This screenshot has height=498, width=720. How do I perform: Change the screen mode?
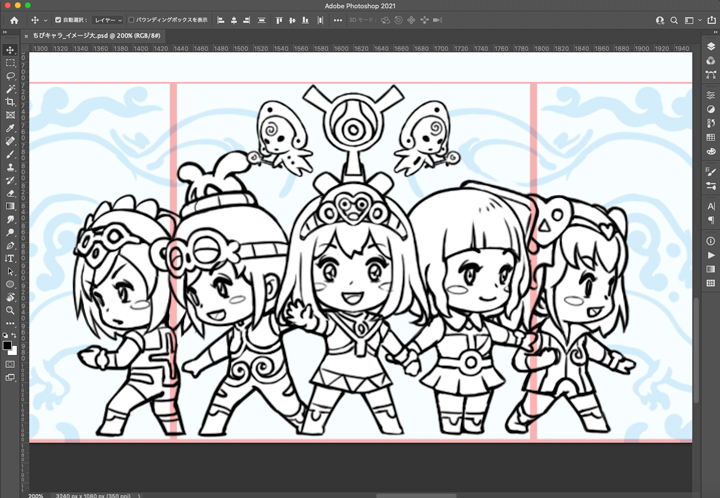10,378
